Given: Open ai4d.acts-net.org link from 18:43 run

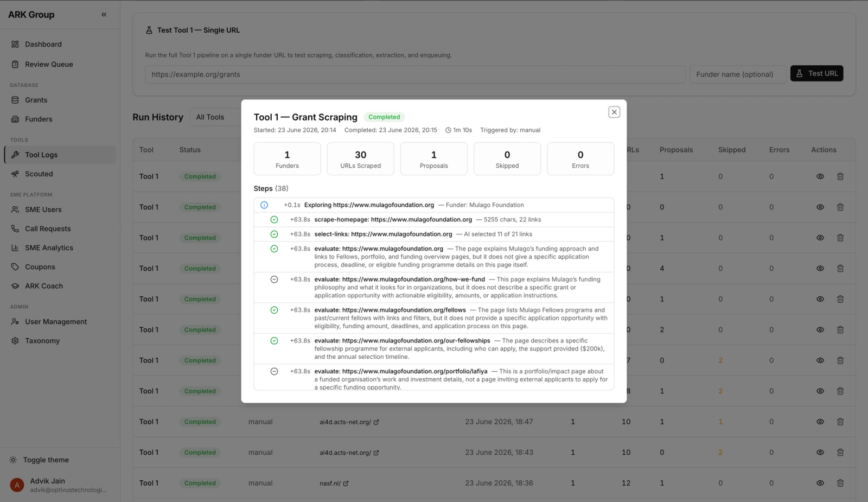Looking at the screenshot, I should (x=349, y=453).
